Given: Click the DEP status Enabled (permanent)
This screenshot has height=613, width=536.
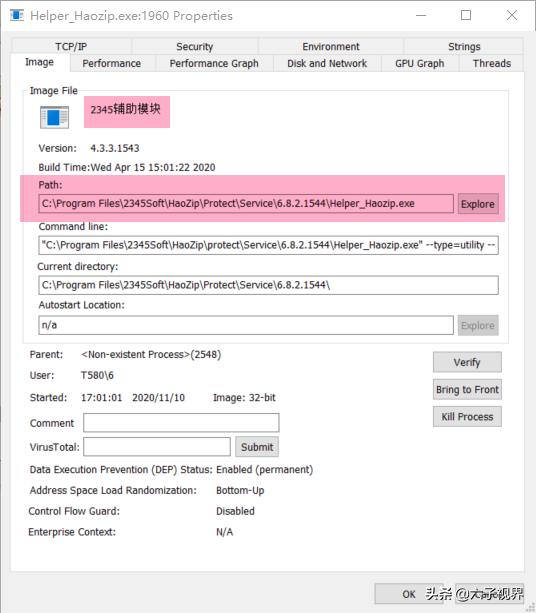Looking at the screenshot, I should tap(265, 470).
